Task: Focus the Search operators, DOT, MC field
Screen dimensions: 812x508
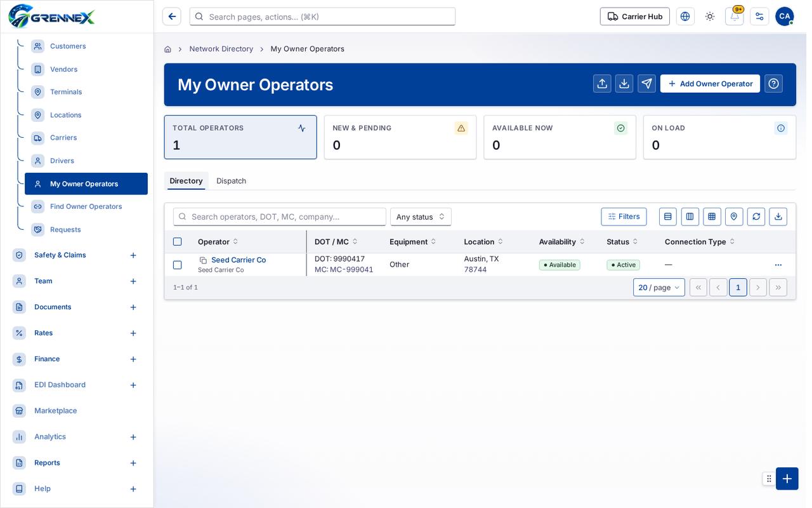Action: 280,217
